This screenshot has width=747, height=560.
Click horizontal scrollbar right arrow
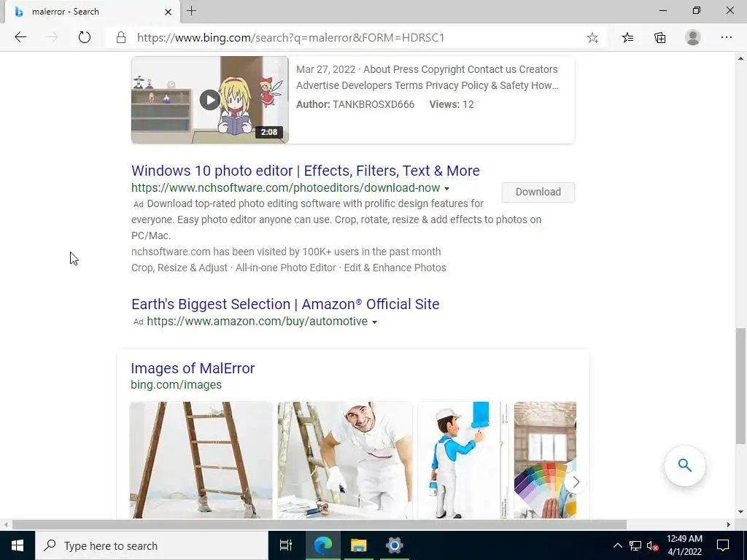pyautogui.click(x=729, y=524)
